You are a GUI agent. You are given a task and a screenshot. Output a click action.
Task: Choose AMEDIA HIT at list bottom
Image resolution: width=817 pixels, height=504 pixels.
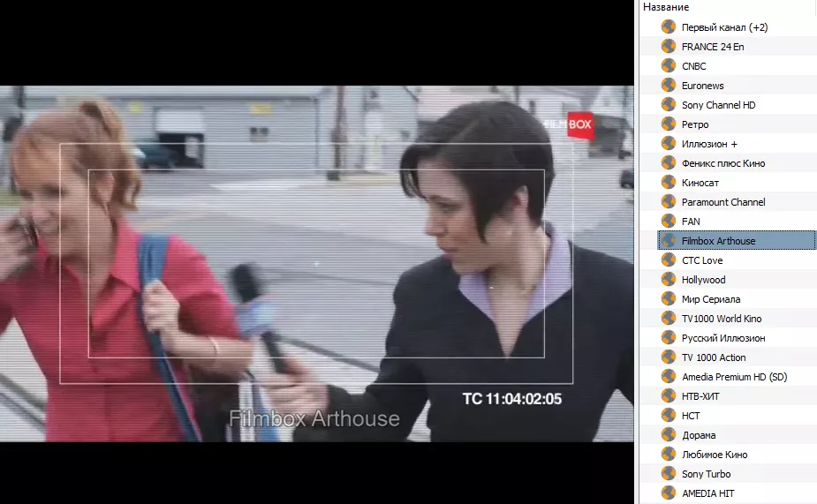point(707,493)
